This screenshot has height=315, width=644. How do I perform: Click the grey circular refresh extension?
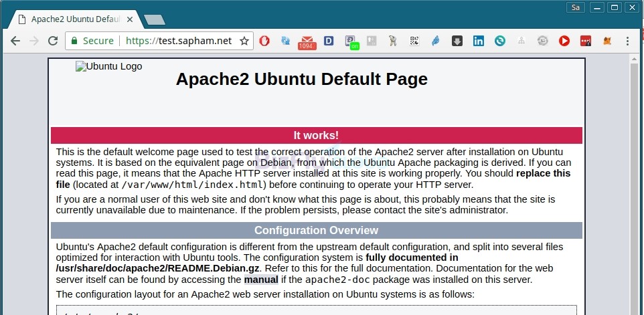(x=543, y=41)
